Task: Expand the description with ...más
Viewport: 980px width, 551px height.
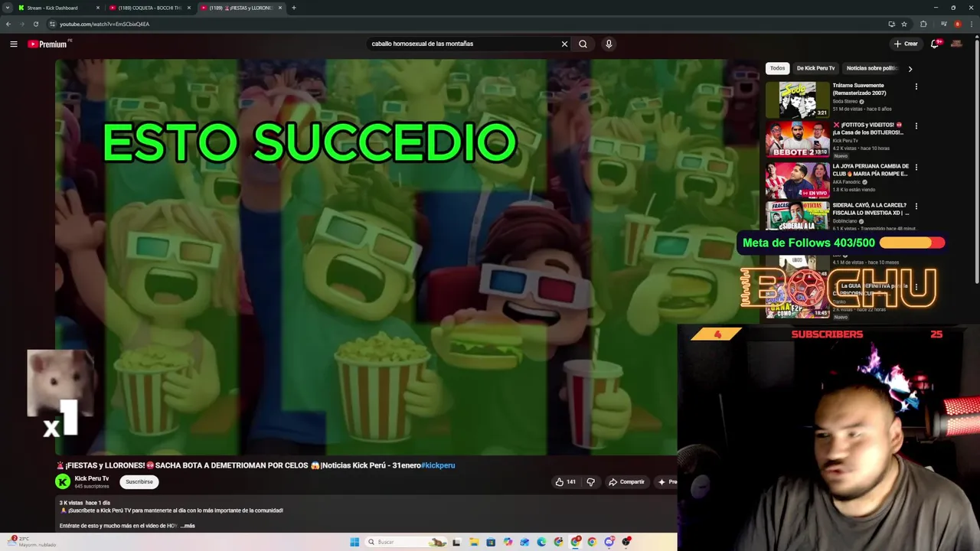Action: pos(188,526)
